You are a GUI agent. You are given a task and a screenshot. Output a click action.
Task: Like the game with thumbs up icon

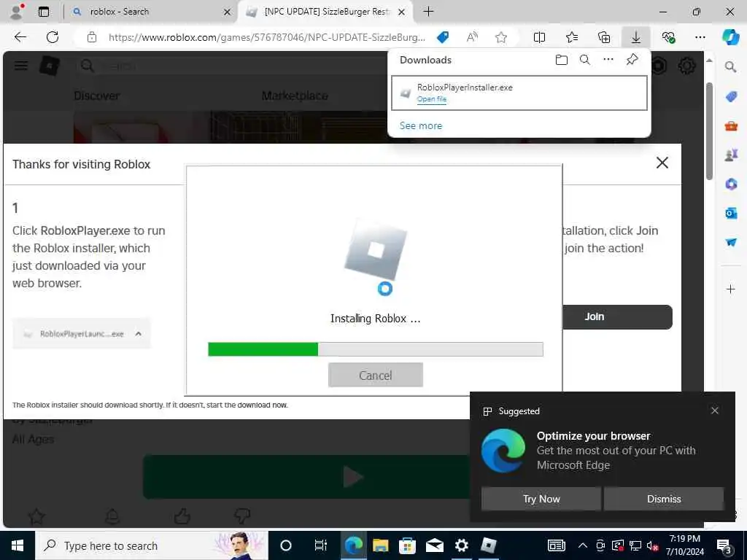pyautogui.click(x=182, y=516)
